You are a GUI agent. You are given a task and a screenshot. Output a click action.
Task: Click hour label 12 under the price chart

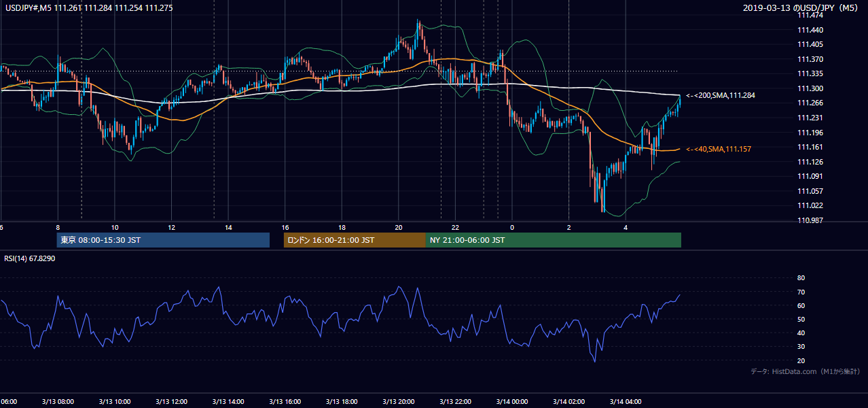coord(172,228)
